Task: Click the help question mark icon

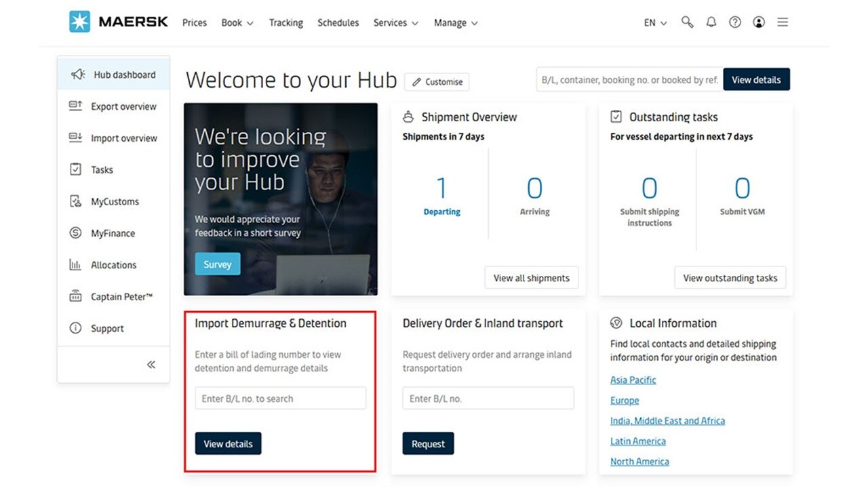Action: point(734,22)
